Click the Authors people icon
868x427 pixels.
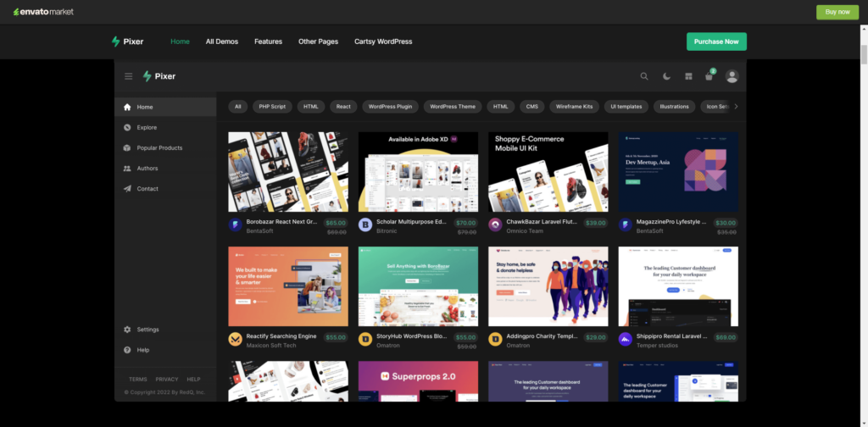point(127,169)
